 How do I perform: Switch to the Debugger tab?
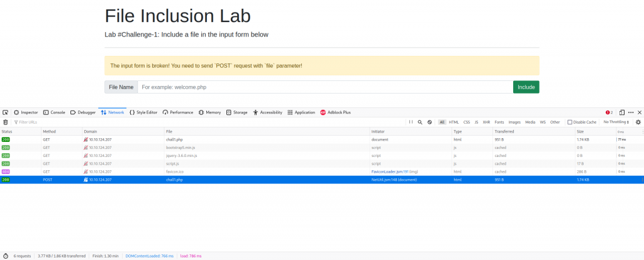[x=83, y=112]
